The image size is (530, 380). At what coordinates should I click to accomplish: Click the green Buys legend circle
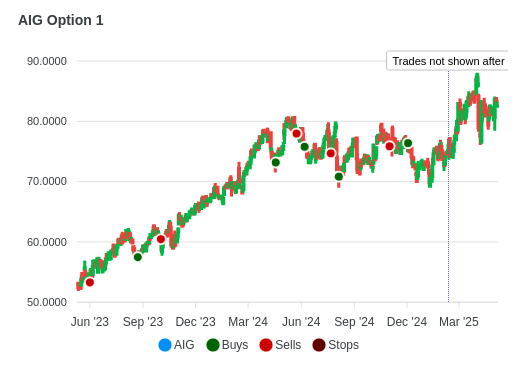point(213,345)
